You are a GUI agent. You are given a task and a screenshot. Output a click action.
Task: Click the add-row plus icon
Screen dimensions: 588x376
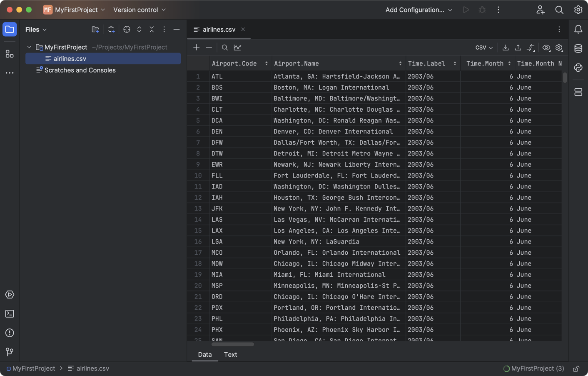pos(196,47)
